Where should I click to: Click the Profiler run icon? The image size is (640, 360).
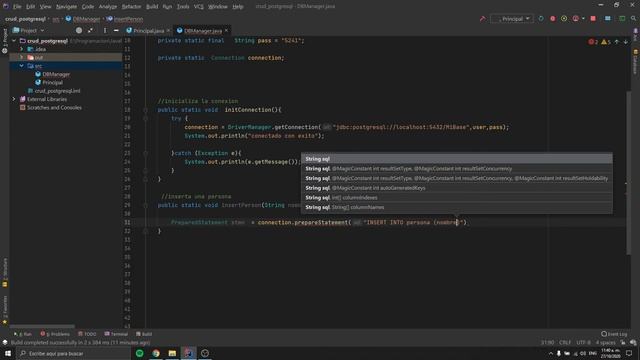tap(576, 19)
